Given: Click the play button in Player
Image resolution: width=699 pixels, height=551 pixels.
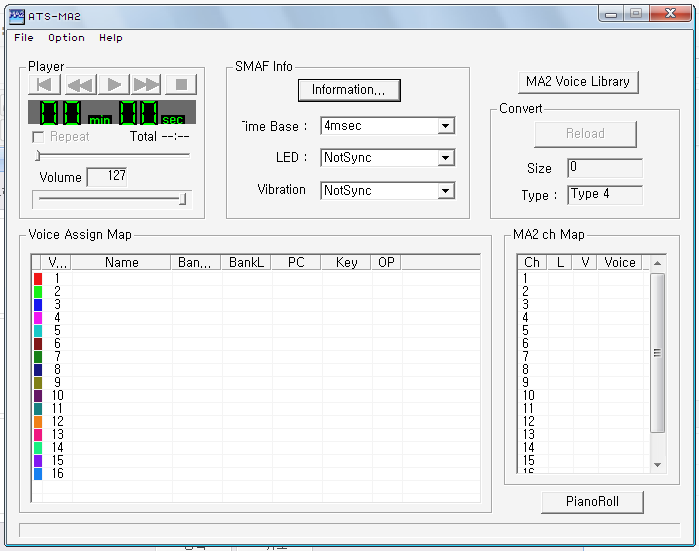Looking at the screenshot, I should point(114,85).
